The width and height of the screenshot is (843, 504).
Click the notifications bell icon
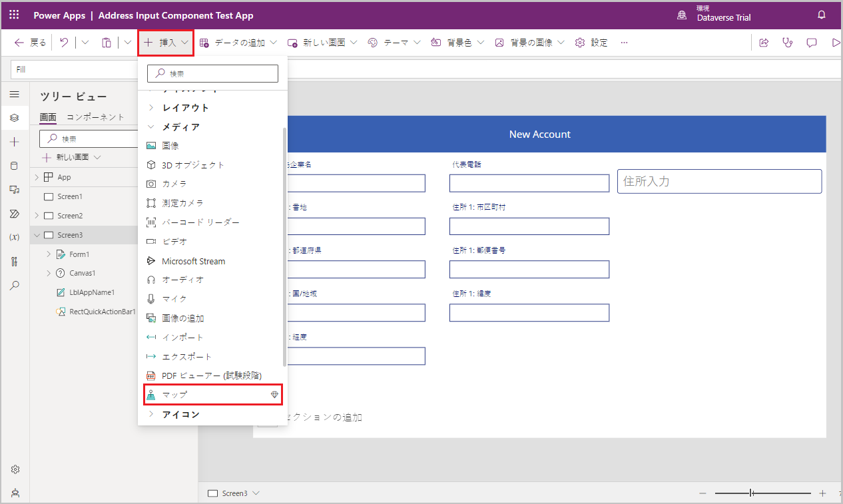click(821, 15)
